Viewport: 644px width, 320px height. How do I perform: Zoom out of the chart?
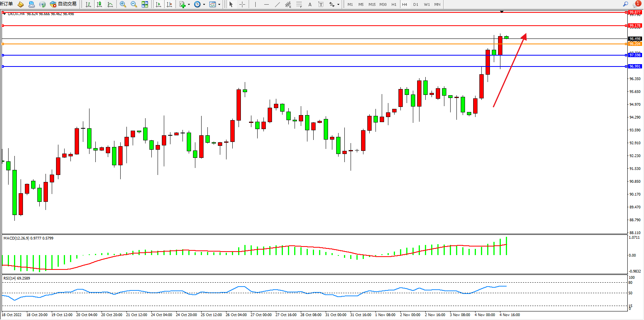click(134, 4)
